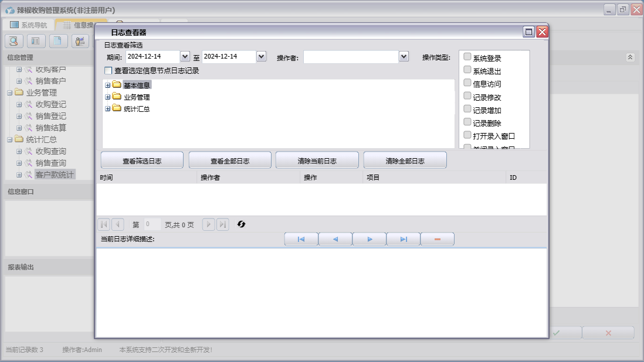
Task: Click the red X cancel button in main window
Action: coord(608,333)
